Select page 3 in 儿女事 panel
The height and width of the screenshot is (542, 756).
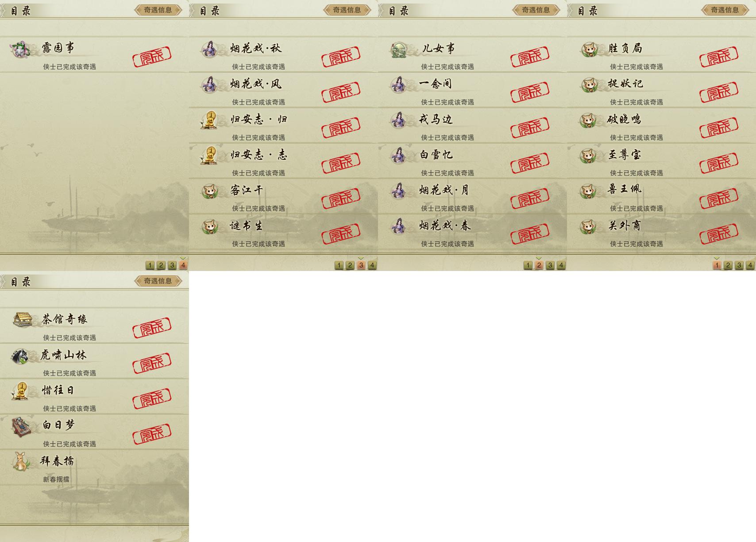point(550,265)
